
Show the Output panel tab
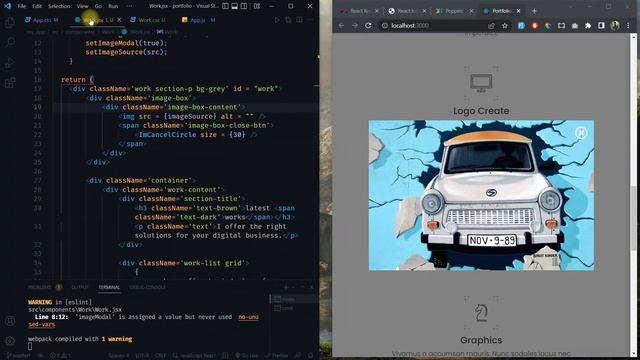pyautogui.click(x=80, y=287)
